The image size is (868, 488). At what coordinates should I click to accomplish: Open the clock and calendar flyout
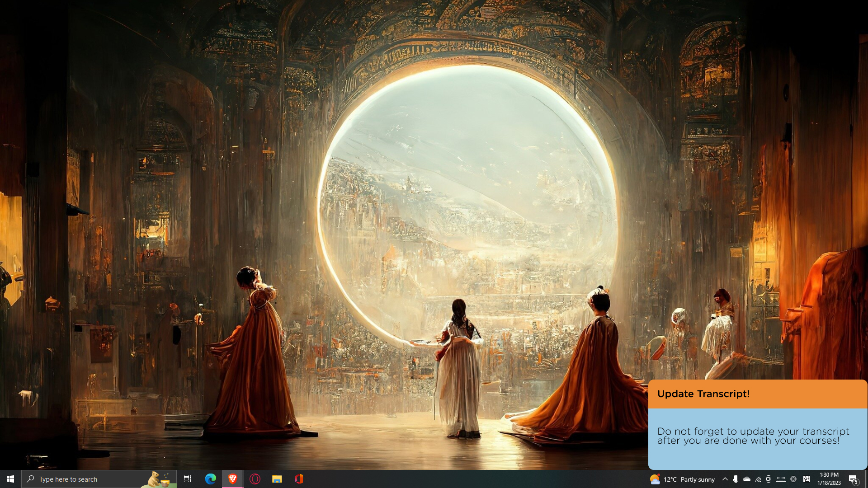(x=829, y=479)
